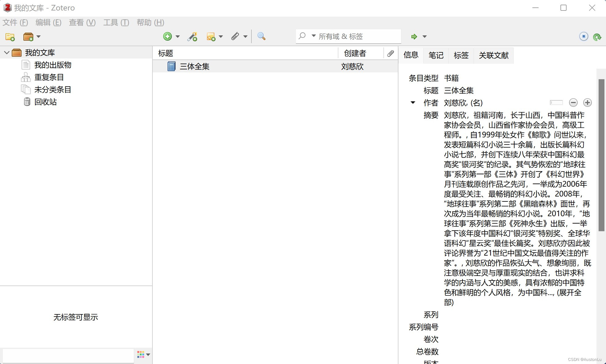Open the 文件 (F) menu

(x=15, y=22)
